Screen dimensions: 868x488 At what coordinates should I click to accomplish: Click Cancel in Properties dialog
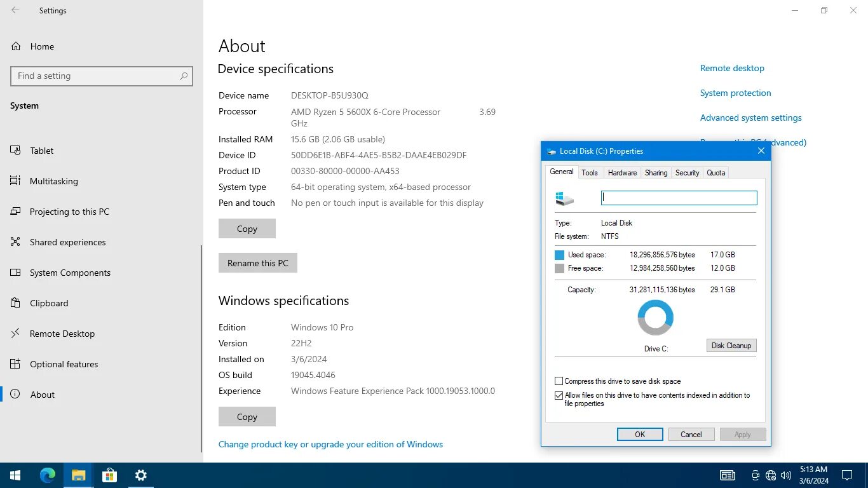pos(691,435)
